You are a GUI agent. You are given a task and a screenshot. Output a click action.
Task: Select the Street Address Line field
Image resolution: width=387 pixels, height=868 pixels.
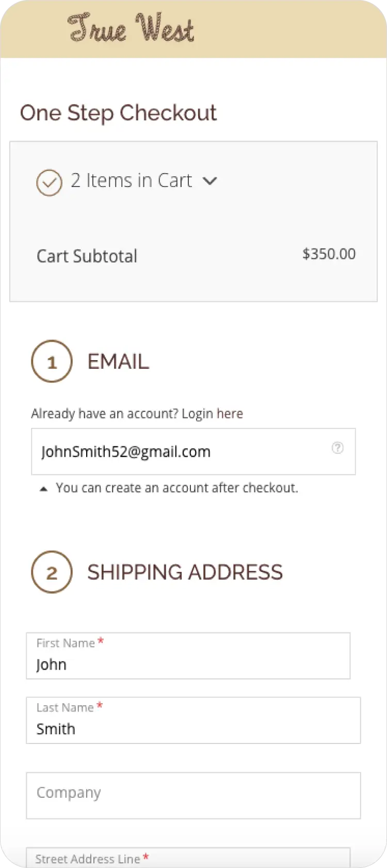pyautogui.click(x=188, y=858)
